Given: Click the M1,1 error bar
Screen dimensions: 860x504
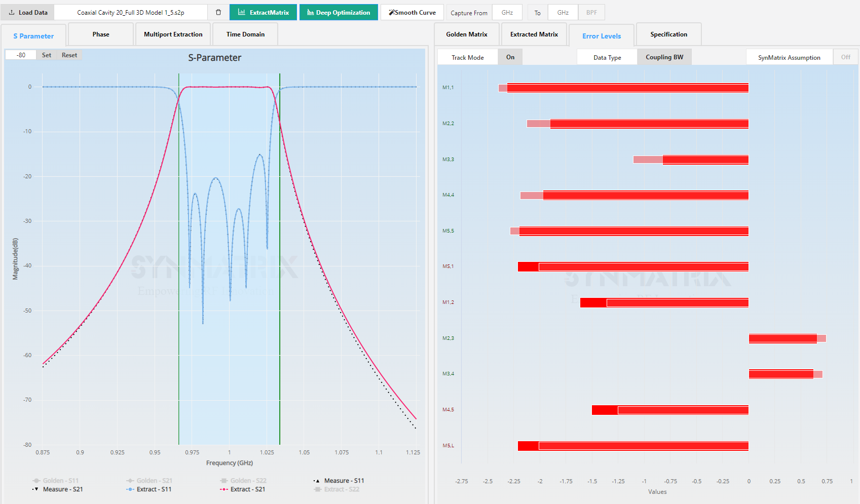Looking at the screenshot, I should [x=623, y=88].
